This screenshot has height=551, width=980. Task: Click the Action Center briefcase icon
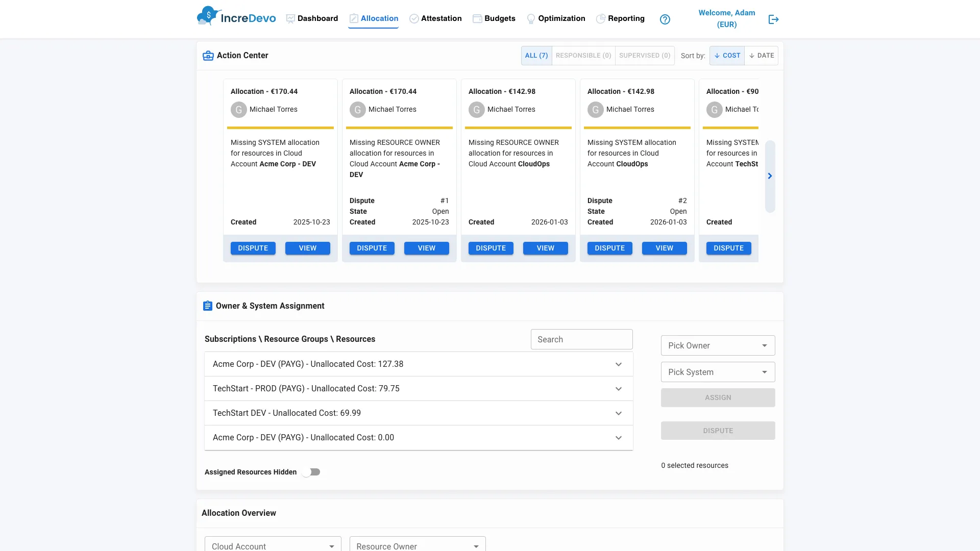pyautogui.click(x=208, y=56)
